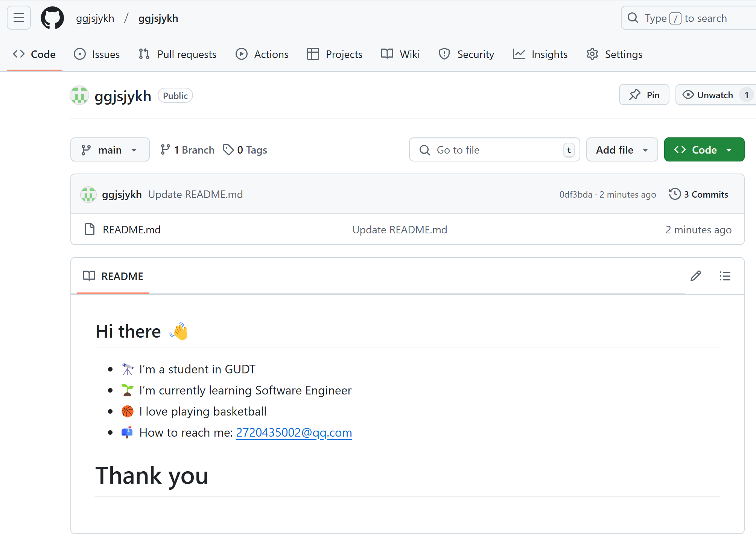Image resolution: width=756 pixels, height=539 pixels.
Task: Open the README outline list icon
Action: coord(725,276)
